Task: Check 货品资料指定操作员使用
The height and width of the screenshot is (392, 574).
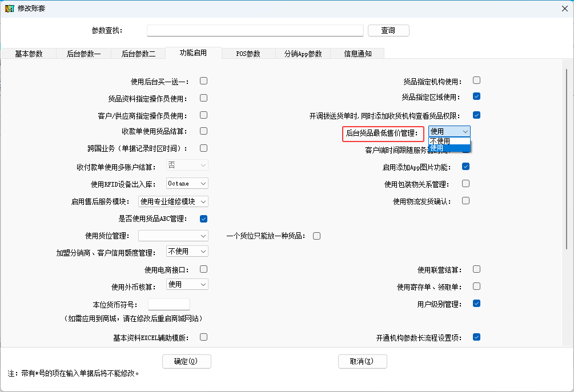Action: coord(203,98)
